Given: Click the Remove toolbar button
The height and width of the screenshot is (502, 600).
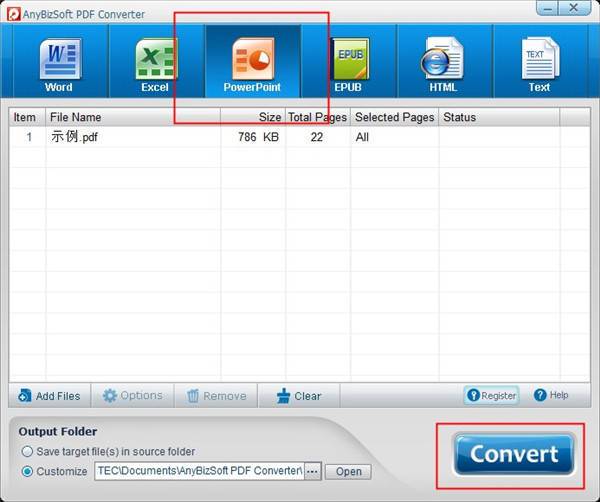Looking at the screenshot, I should [x=216, y=396].
